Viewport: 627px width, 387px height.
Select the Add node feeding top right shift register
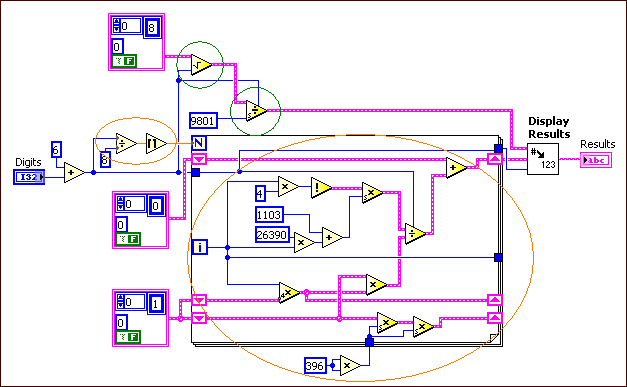pyautogui.click(x=456, y=168)
